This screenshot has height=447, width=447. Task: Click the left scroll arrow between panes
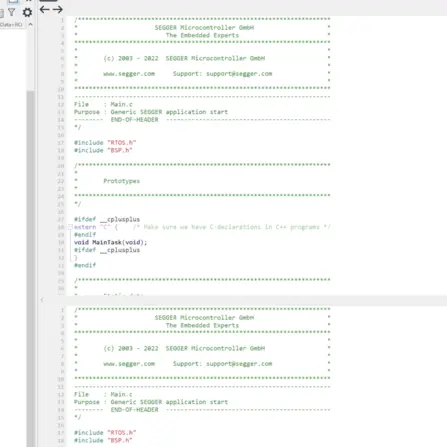click(42, 300)
